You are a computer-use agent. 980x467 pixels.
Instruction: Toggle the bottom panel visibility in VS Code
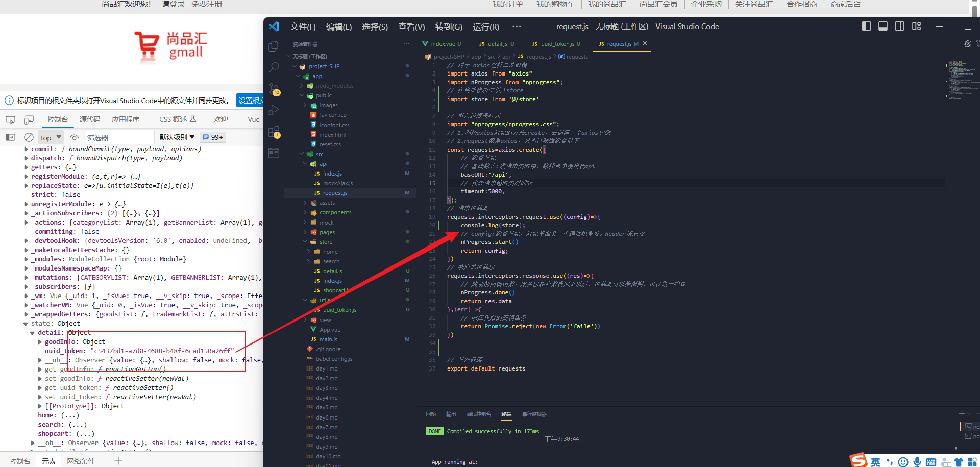click(883, 26)
